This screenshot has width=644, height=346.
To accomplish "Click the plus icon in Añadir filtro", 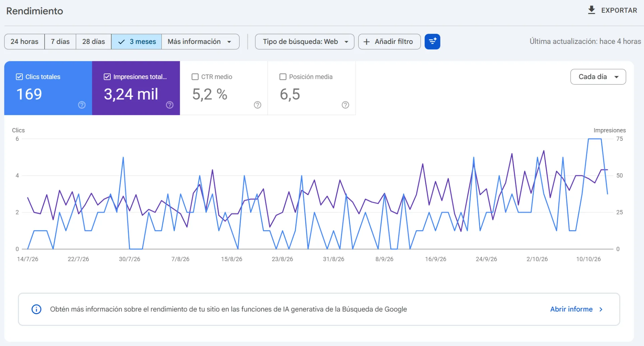I will pos(367,42).
